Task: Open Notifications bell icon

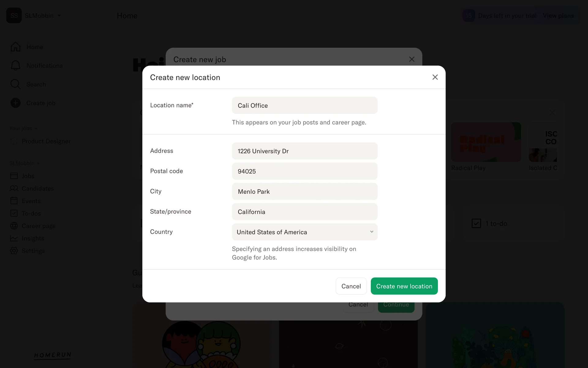Action: point(15,66)
